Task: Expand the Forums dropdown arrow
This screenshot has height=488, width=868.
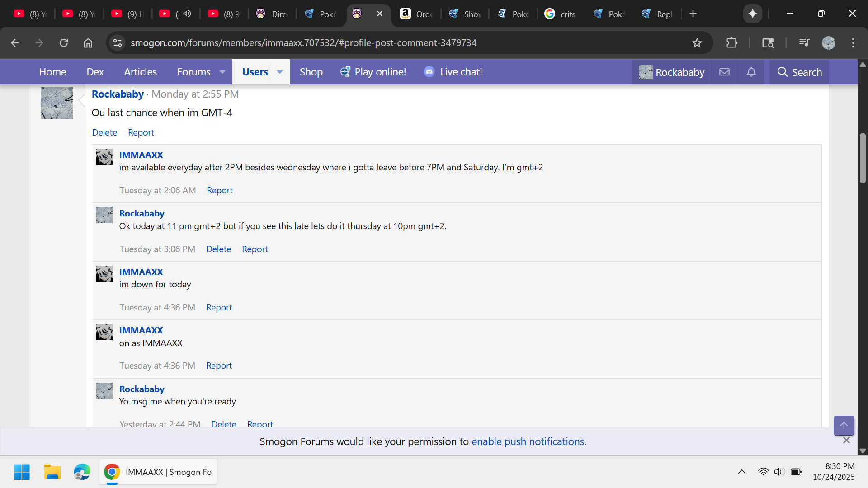Action: 222,72
